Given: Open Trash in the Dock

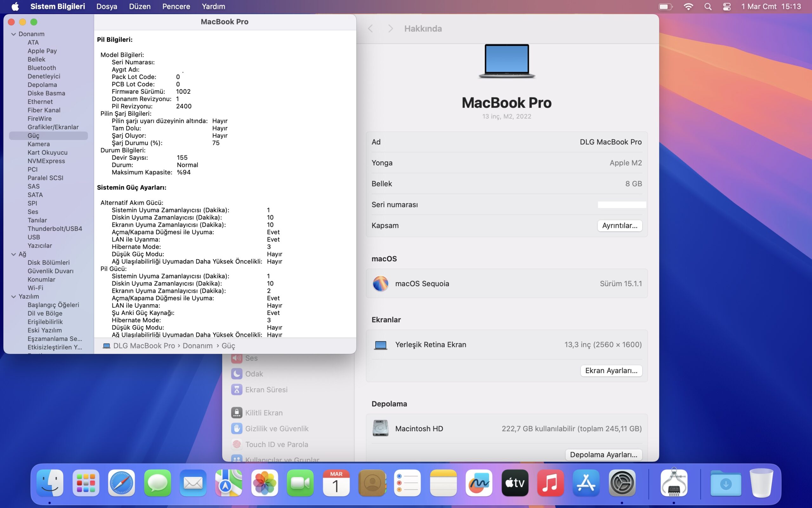Looking at the screenshot, I should (761, 483).
